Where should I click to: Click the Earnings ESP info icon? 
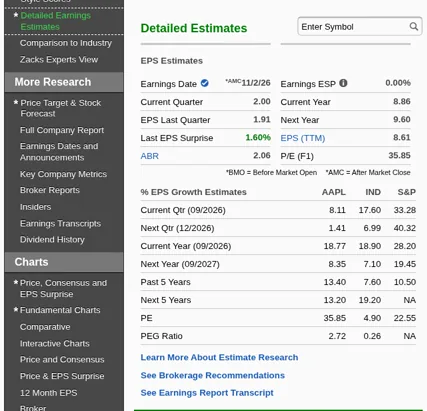point(343,83)
